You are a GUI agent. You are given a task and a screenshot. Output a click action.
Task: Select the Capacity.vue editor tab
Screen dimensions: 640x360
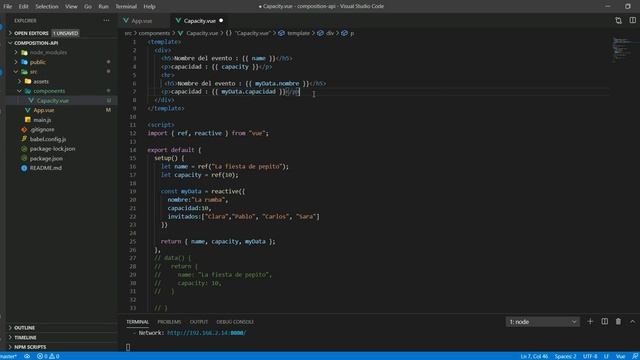tap(200, 20)
